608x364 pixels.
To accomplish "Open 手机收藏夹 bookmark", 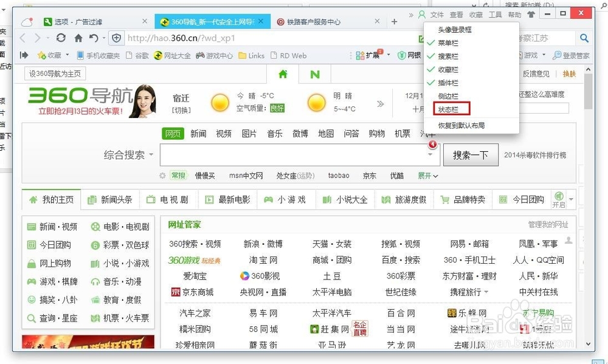I will 98,55.
